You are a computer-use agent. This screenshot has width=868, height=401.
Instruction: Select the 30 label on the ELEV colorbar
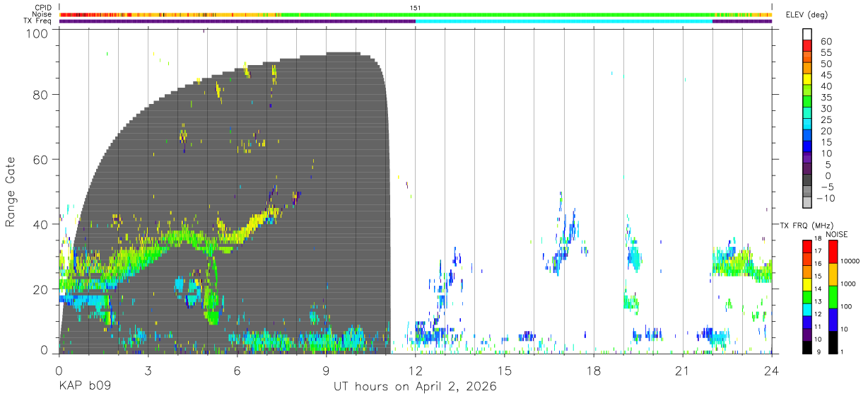826,109
